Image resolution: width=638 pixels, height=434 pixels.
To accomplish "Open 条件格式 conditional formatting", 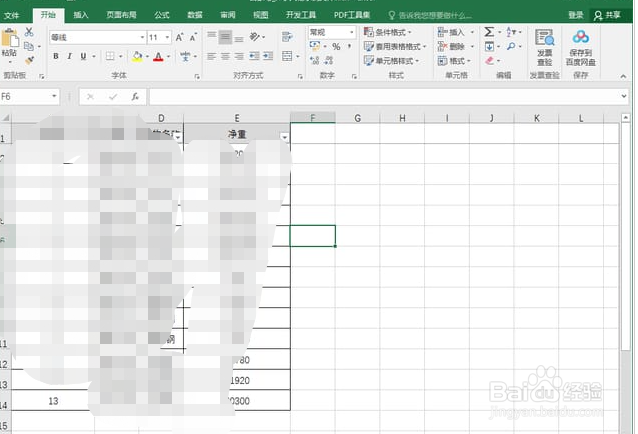I will tap(388, 32).
